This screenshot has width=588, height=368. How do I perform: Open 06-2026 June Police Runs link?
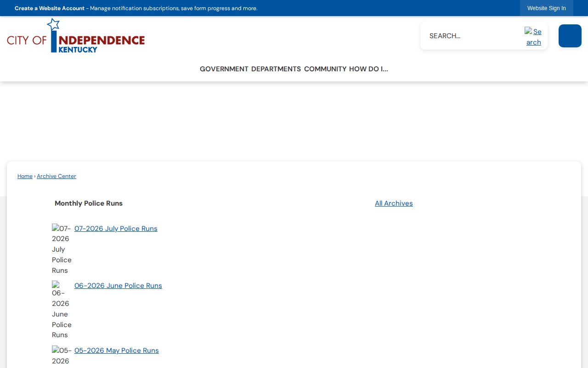tap(118, 286)
